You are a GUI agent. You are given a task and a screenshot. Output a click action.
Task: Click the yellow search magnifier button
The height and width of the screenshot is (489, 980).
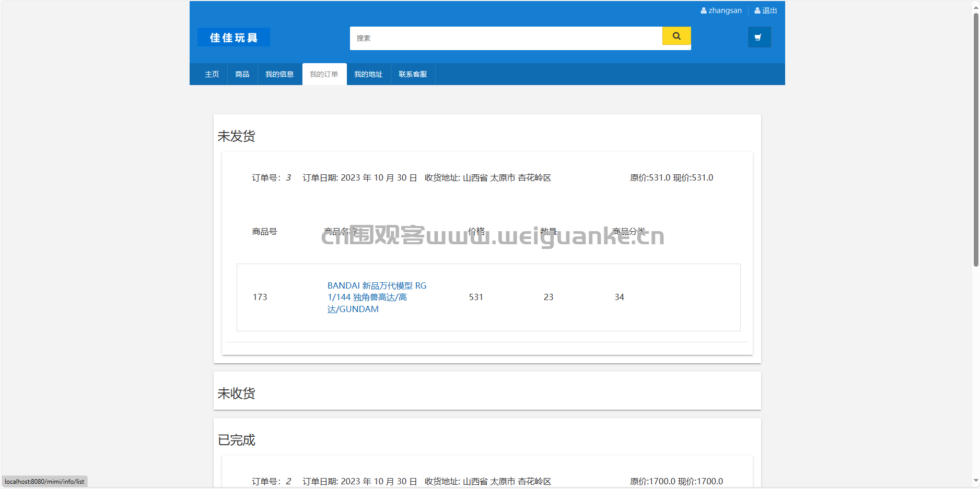(x=676, y=36)
